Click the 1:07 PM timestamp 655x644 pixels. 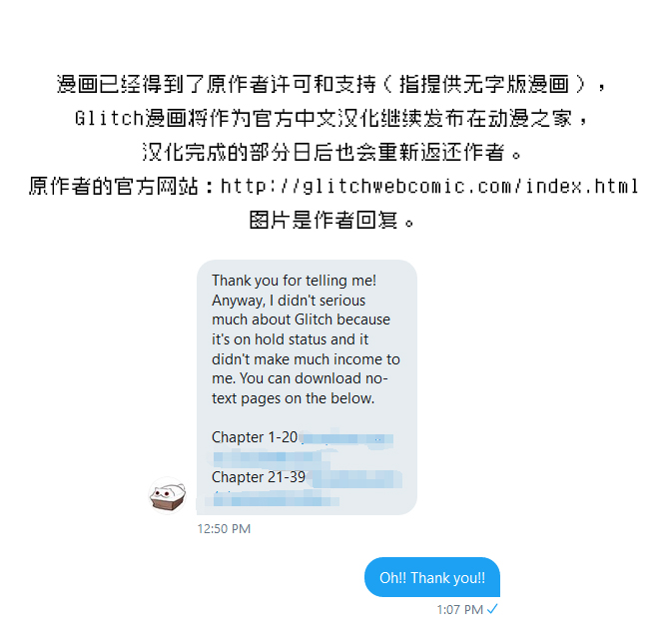[x=460, y=610]
